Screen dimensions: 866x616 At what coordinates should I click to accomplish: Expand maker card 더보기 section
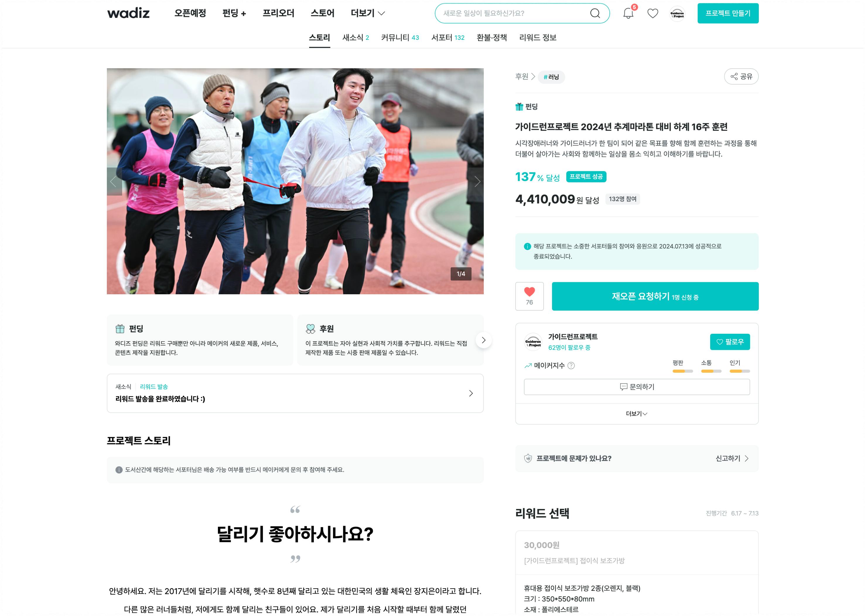(x=636, y=414)
